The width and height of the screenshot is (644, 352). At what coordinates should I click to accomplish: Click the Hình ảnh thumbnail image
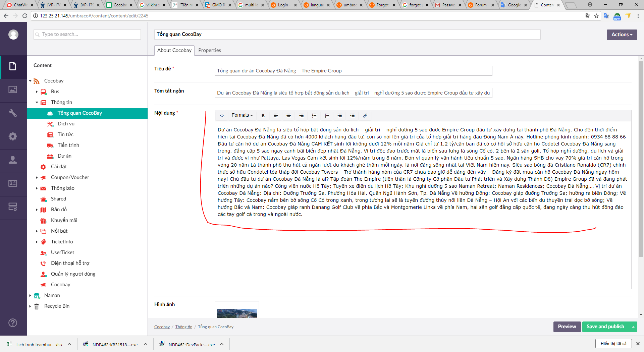[237, 313]
